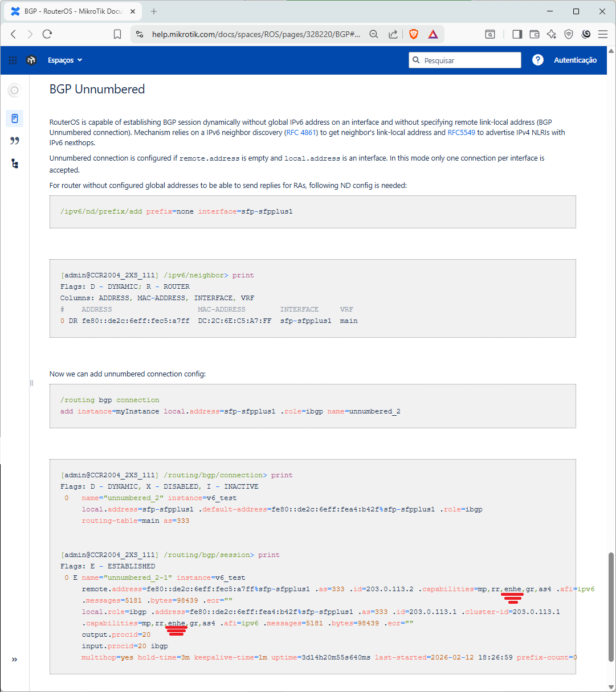Toggle the browser sidebar panel

click(x=517, y=34)
